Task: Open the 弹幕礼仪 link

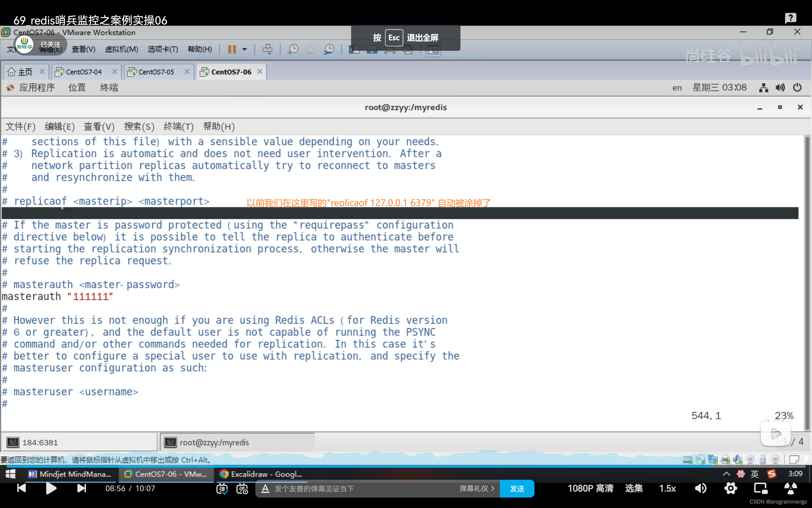Action: [x=477, y=489]
